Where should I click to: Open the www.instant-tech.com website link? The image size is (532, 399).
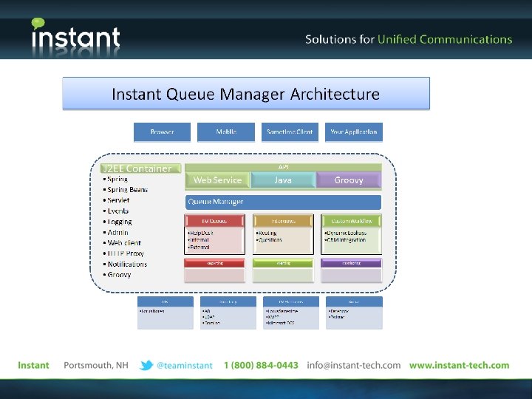click(x=459, y=366)
